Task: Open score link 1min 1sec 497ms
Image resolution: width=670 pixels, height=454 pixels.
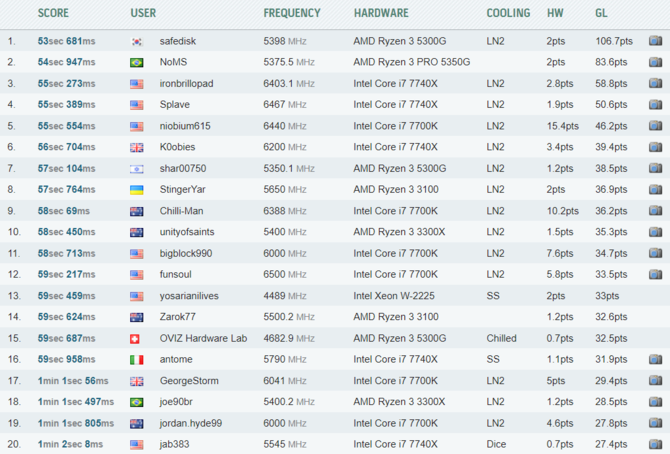Action: tap(76, 402)
